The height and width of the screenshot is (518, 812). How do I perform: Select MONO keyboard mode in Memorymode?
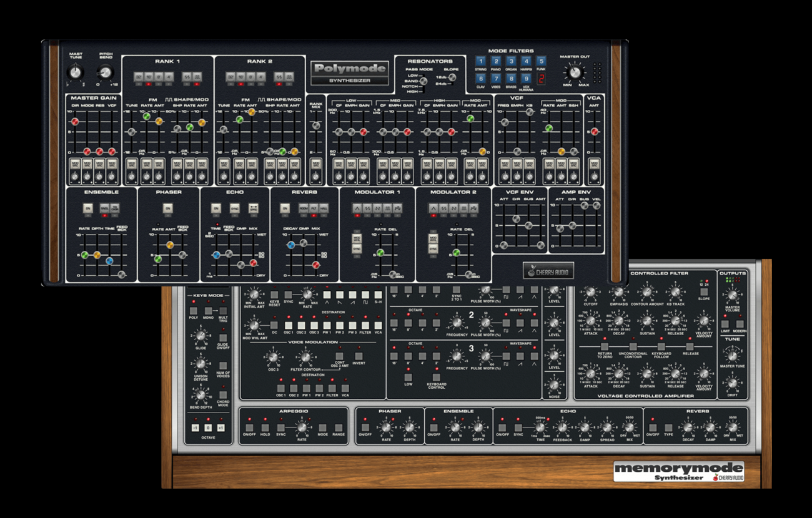click(209, 310)
